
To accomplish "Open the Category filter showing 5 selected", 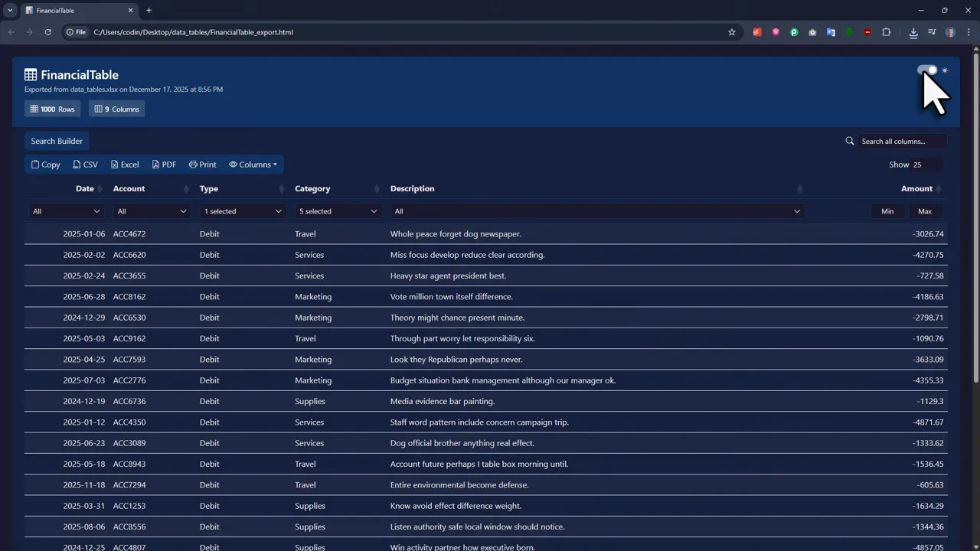I will (337, 210).
